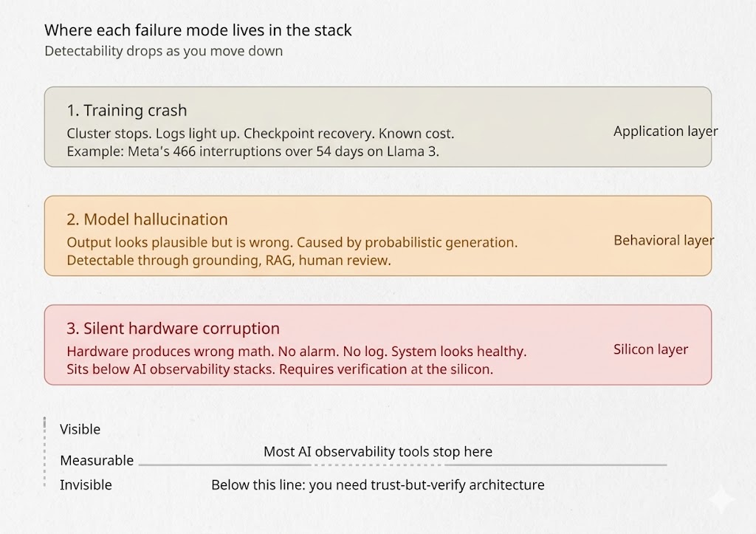The height and width of the screenshot is (534, 756).
Task: Click the "Most AI observability tools stop here" text
Action: click(x=377, y=451)
